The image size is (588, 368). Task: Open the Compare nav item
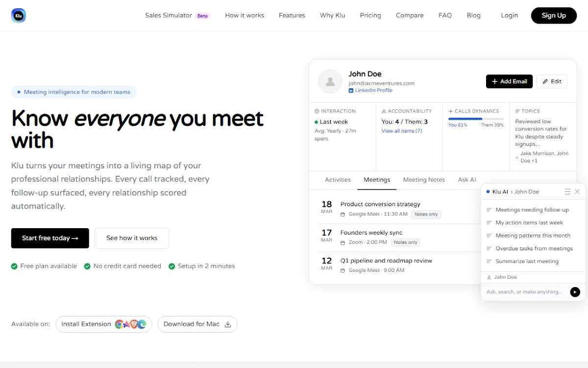410,16
